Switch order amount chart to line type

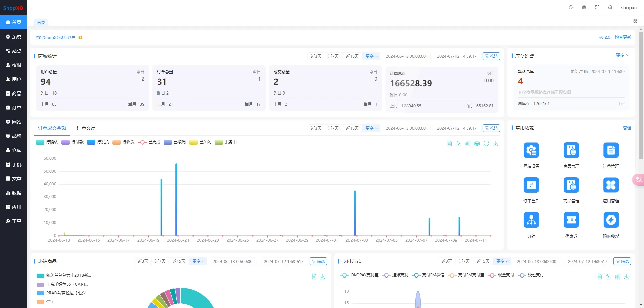459,143
